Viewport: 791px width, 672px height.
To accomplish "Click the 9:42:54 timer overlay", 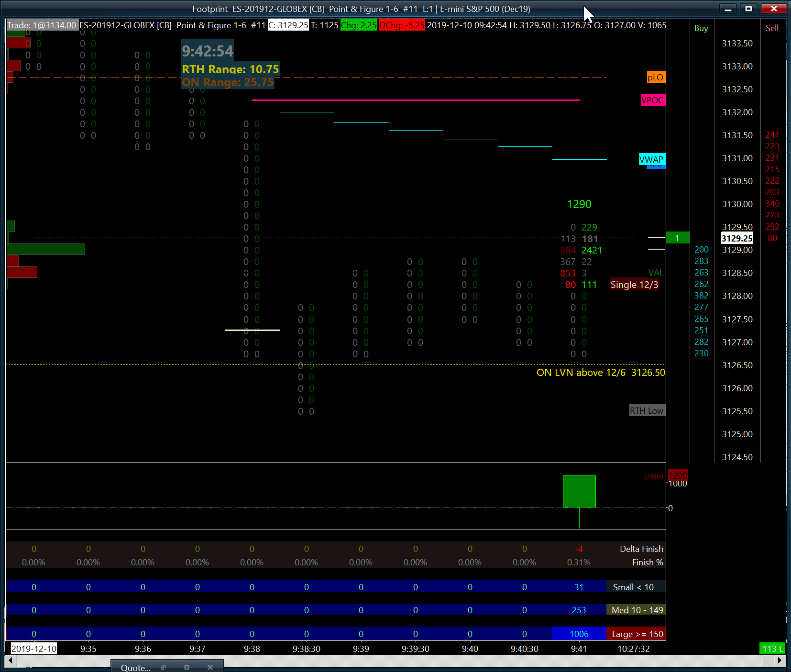I will 208,51.
